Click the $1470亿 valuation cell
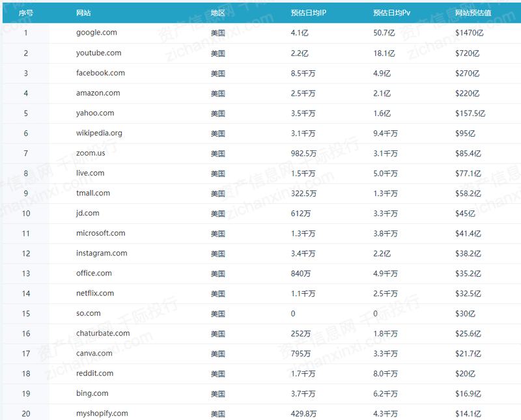521x420 pixels. click(x=470, y=33)
